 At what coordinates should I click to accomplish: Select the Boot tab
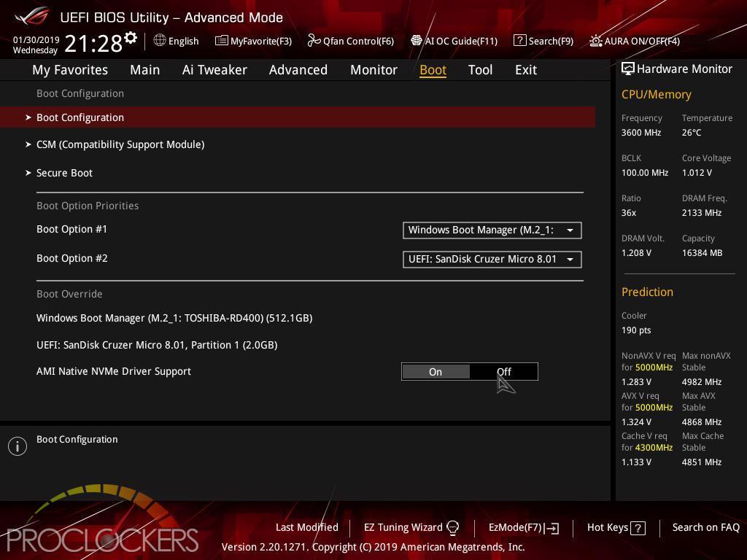433,70
